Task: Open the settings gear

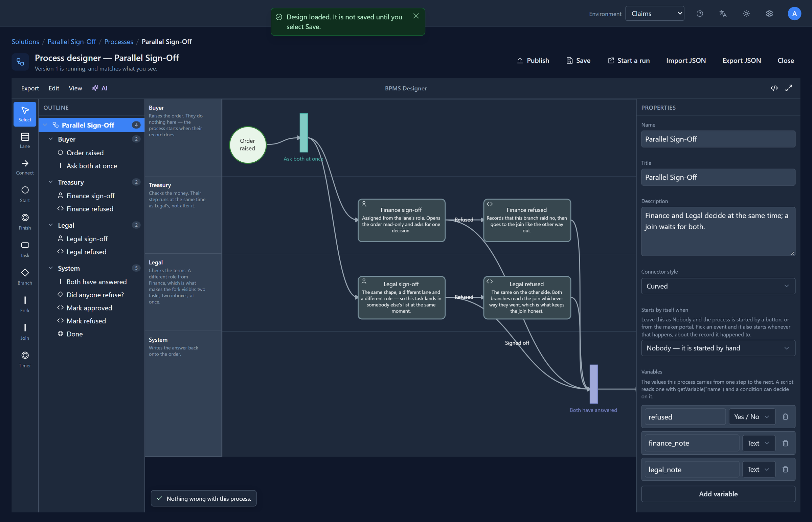Action: [x=769, y=14]
